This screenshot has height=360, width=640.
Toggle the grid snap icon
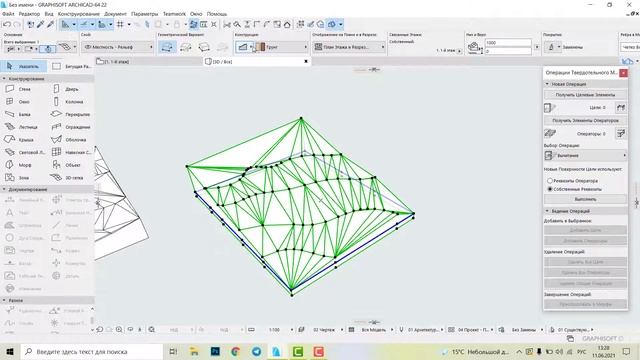(120, 24)
